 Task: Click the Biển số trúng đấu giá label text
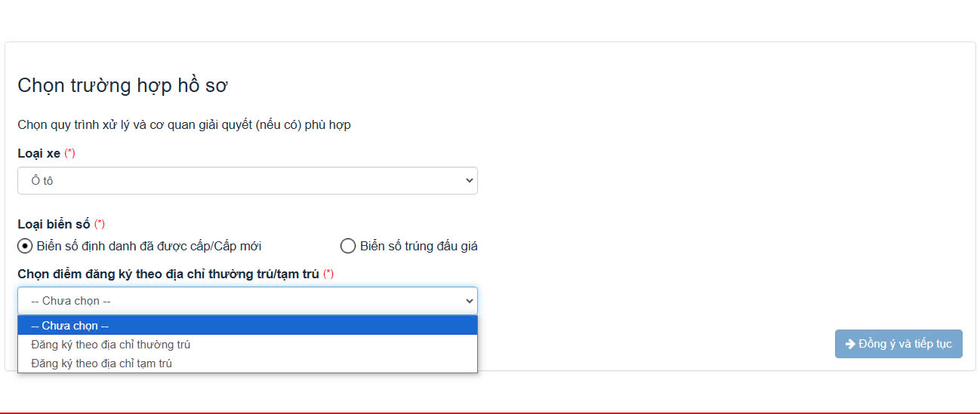pos(419,246)
